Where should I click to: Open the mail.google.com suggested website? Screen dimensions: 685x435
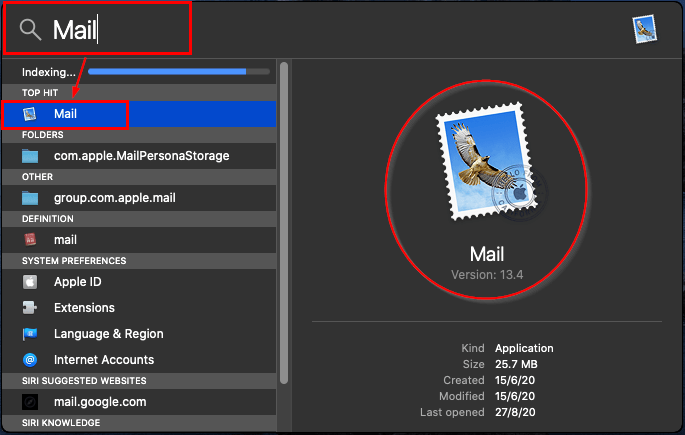[139, 402]
